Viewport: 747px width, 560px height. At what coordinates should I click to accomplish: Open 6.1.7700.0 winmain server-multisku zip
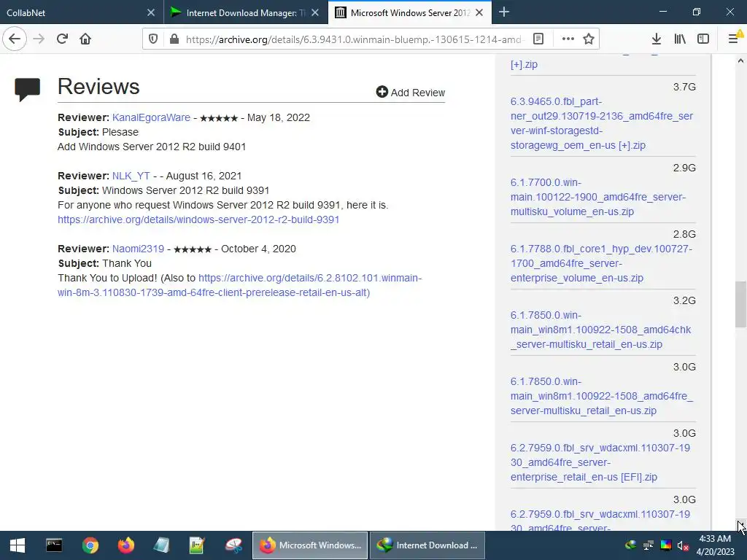[598, 197]
